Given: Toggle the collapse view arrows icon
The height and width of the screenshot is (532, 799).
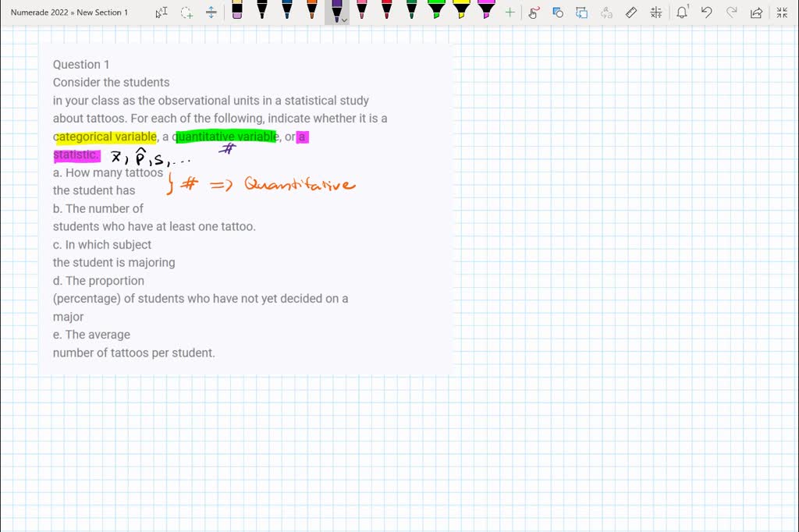Looking at the screenshot, I should click(781, 12).
